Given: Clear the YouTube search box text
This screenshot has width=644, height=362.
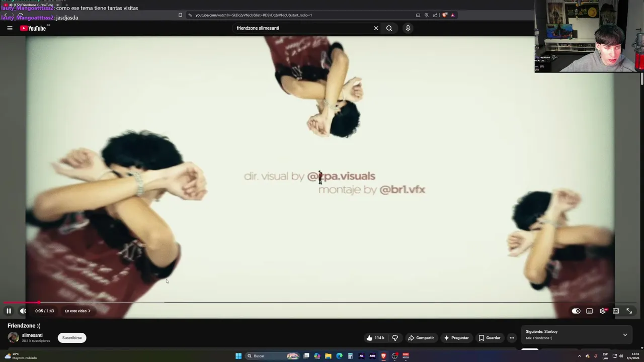Looking at the screenshot, I should (376, 28).
